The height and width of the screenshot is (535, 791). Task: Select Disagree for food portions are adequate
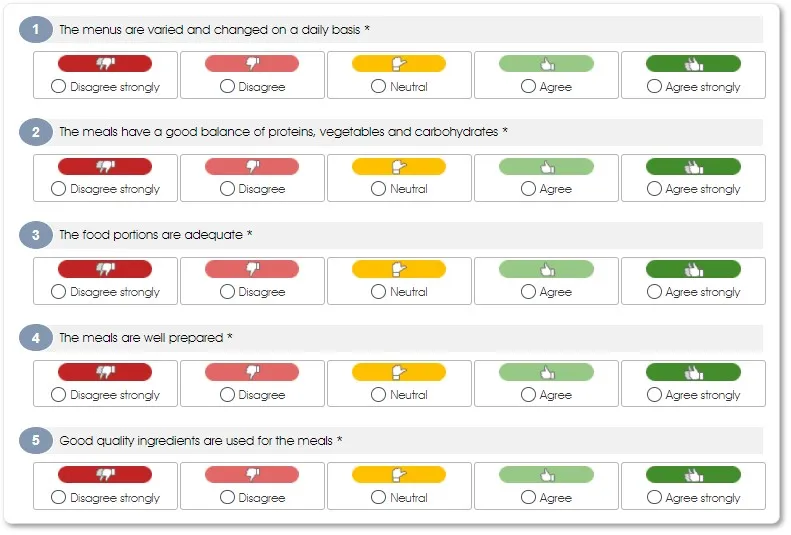tap(227, 292)
